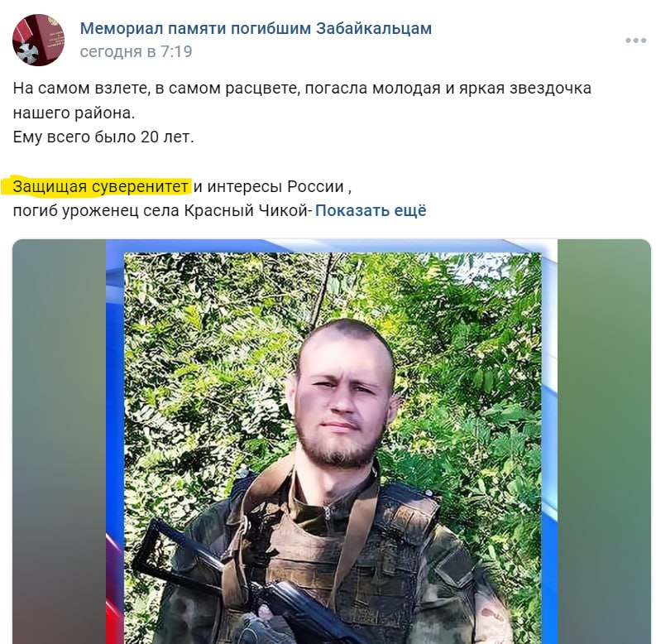This screenshot has width=656, height=644.
Task: Open the post via timestamp сегодня в 7:19
Action: tap(136, 51)
